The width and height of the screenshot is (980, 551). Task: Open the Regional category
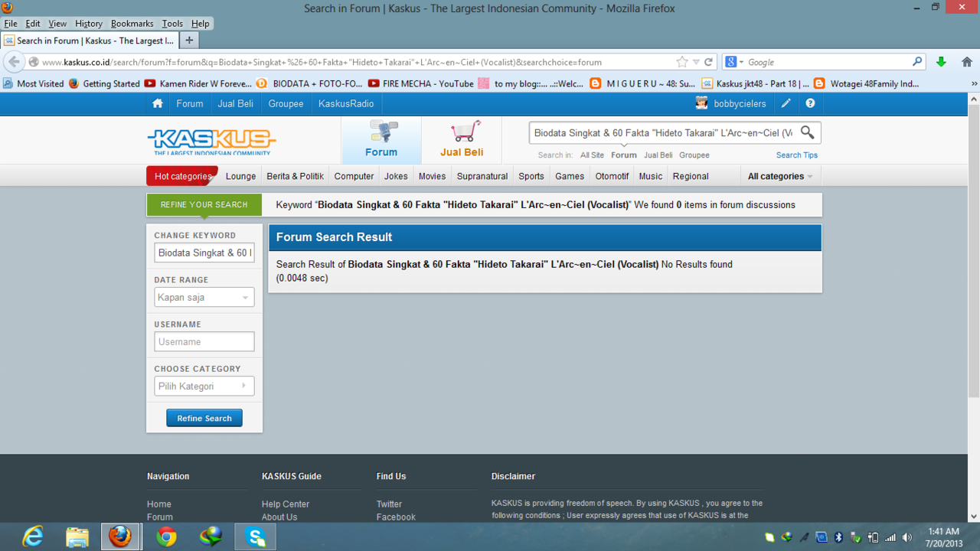tap(691, 176)
